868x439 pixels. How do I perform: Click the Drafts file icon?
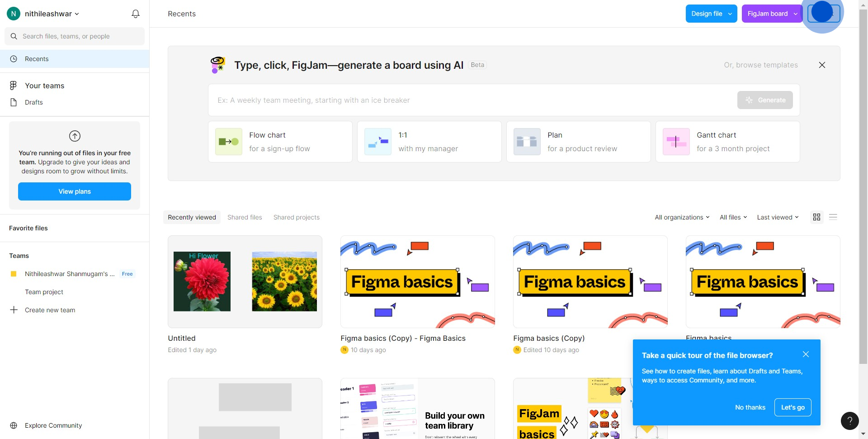[14, 102]
